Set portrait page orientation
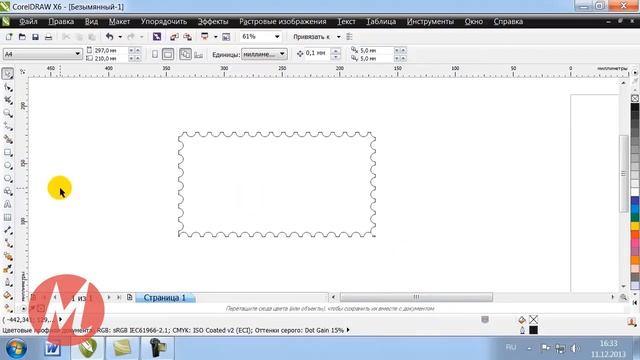The width and height of the screenshot is (640, 360). (155, 54)
